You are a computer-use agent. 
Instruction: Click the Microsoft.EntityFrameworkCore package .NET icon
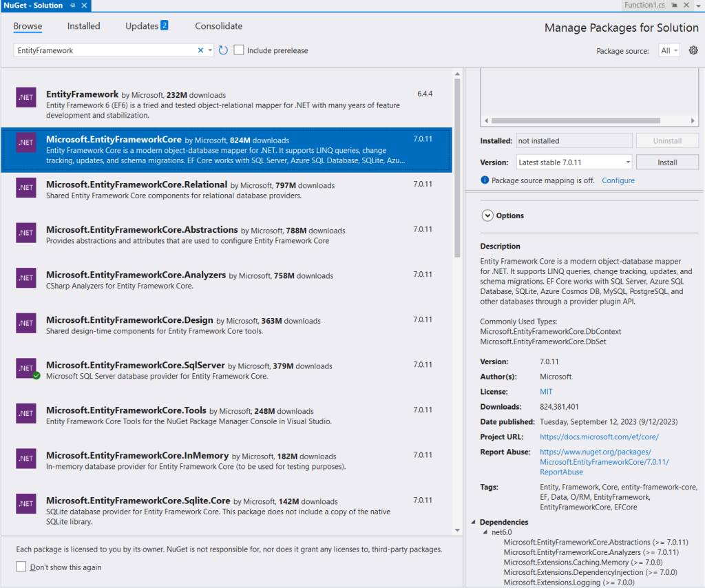pos(26,143)
